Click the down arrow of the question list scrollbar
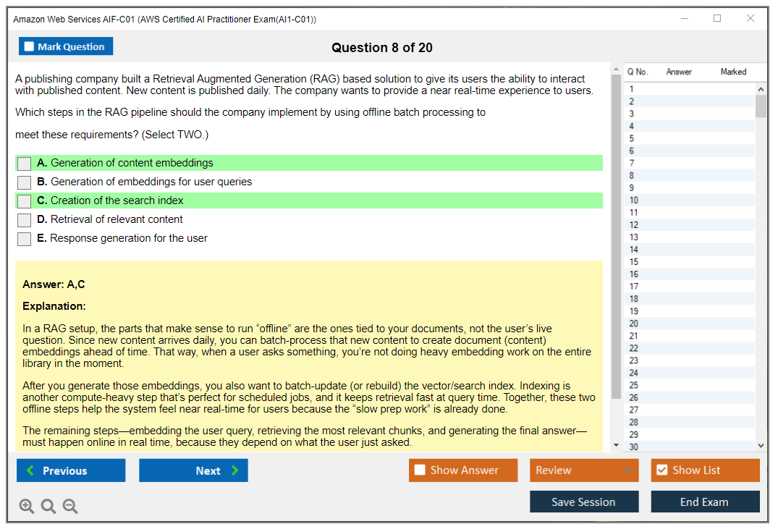 pos(761,444)
